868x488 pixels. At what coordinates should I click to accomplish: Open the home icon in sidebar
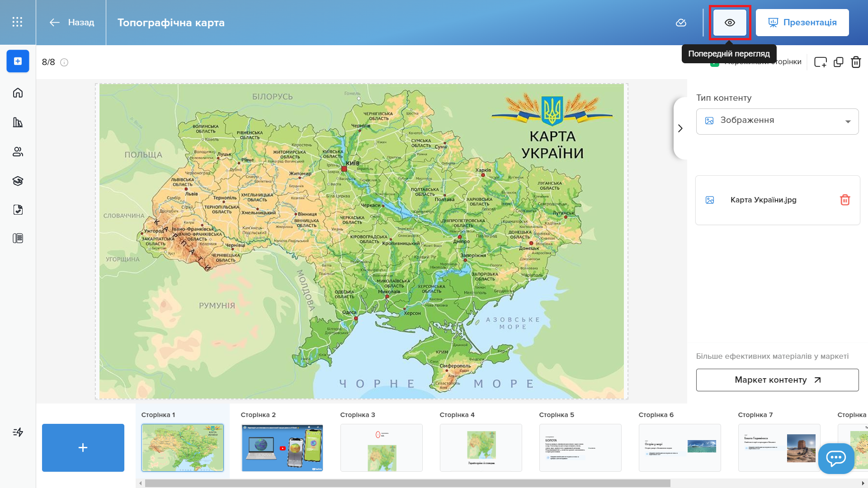(x=18, y=93)
